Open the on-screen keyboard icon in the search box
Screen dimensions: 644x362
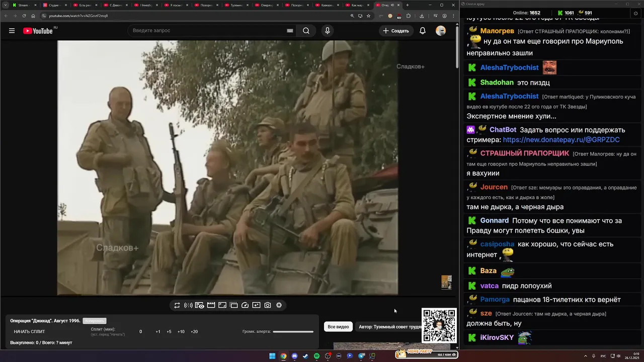tap(290, 31)
